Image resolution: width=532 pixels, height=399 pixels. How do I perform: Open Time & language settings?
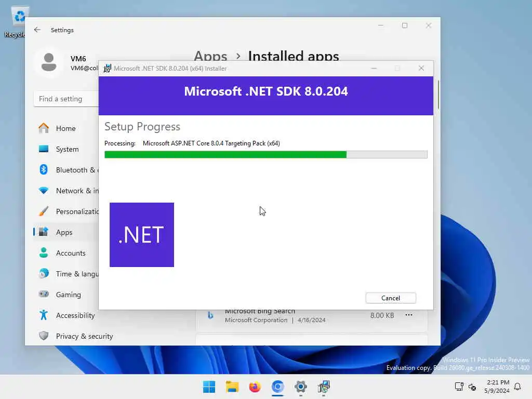[66, 274]
